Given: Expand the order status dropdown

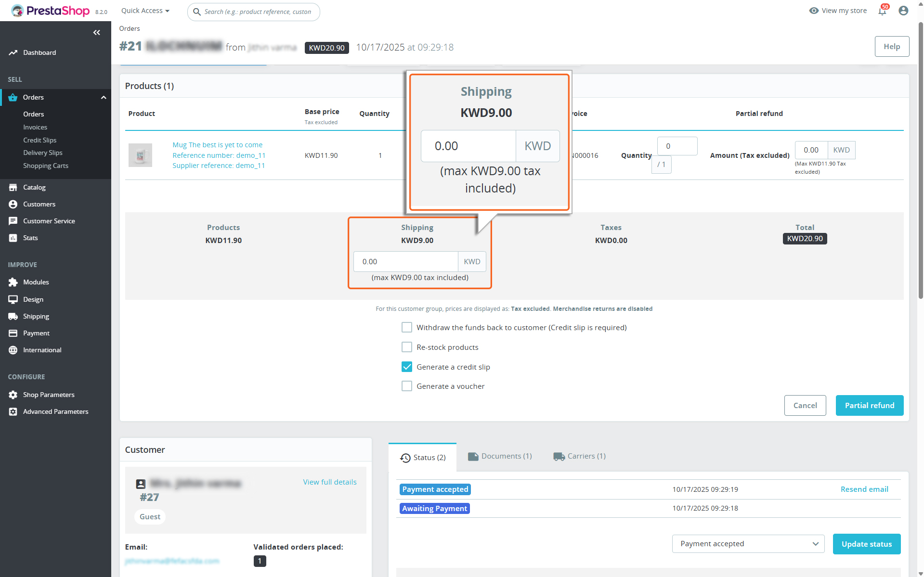Looking at the screenshot, I should point(748,544).
